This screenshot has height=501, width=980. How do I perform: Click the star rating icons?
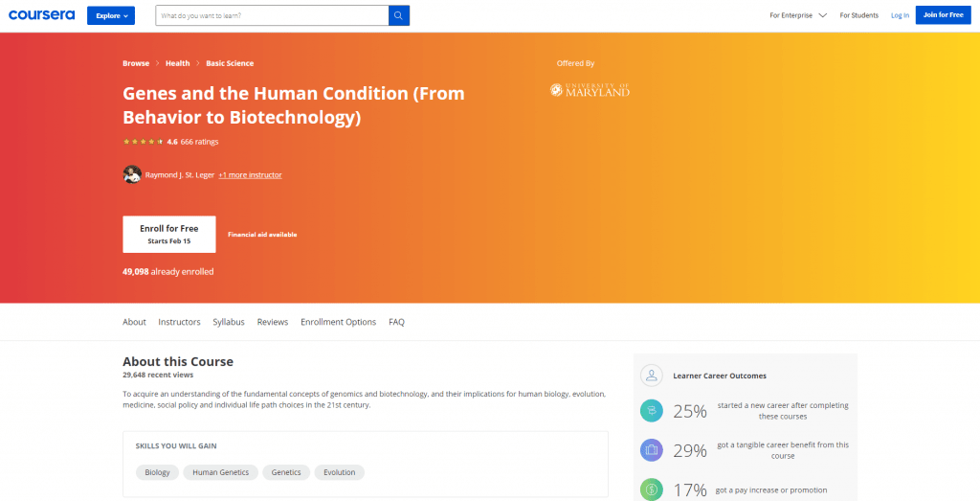[144, 142]
